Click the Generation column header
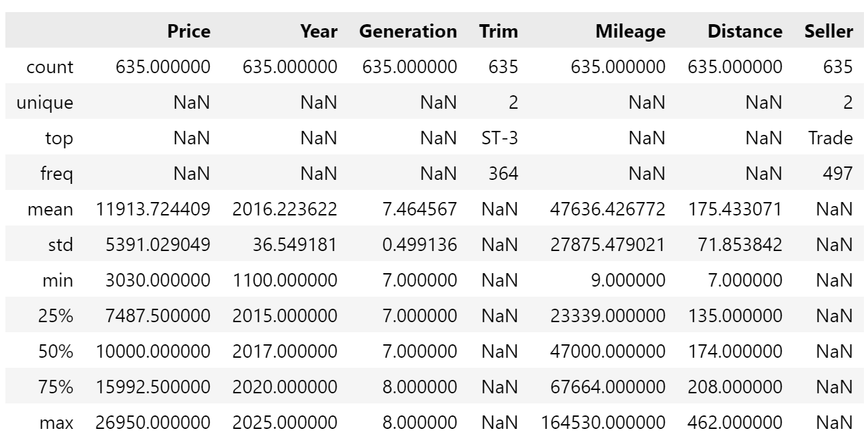 [408, 31]
